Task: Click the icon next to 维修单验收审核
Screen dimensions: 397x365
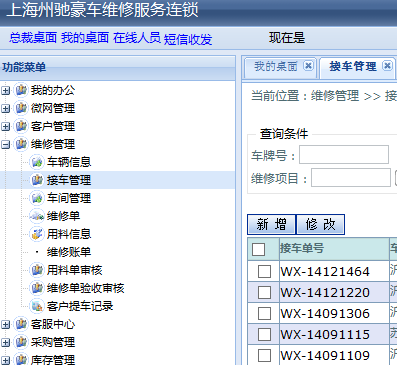Action: click(37, 288)
